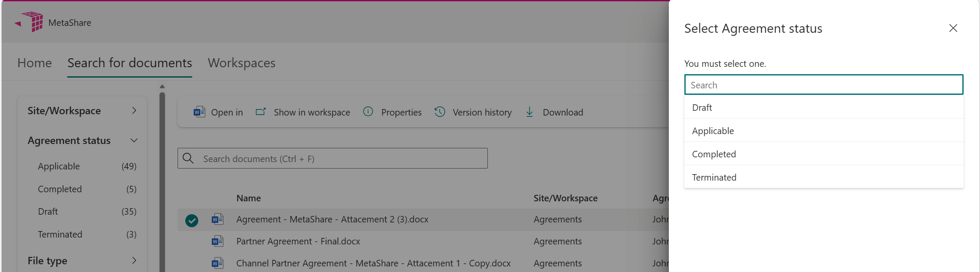Choose Draft in the status panel
Screen dimensions: 980x272
[824, 107]
